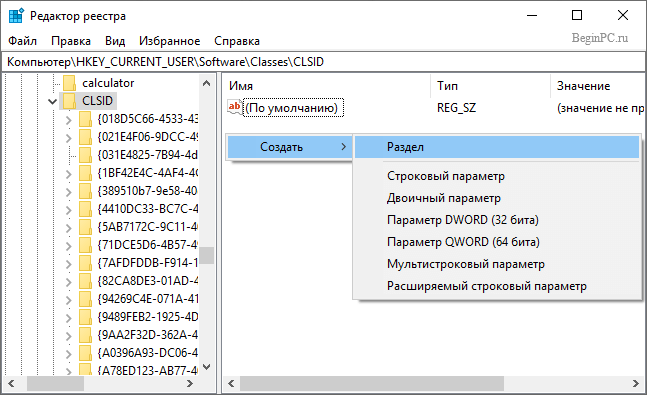Image resolution: width=647 pixels, height=395 pixels.
Task: Expand the {021E4F06-9DCC-4 key
Action: (68, 138)
